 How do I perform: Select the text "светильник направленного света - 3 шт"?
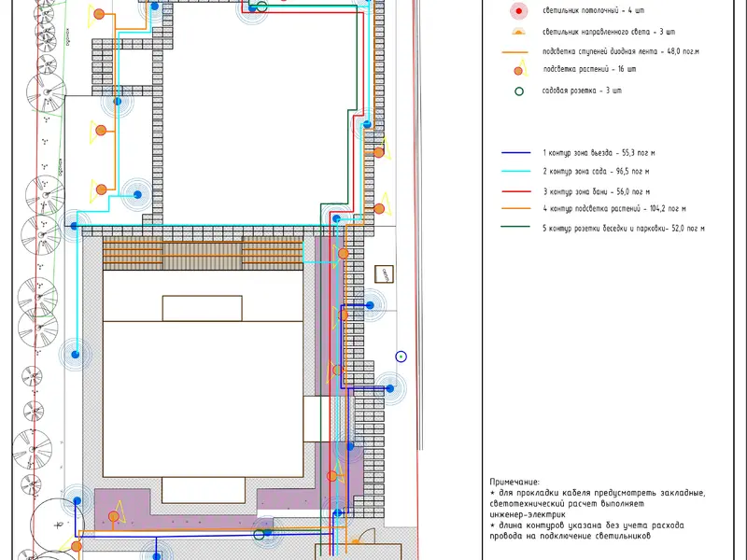tap(609, 32)
